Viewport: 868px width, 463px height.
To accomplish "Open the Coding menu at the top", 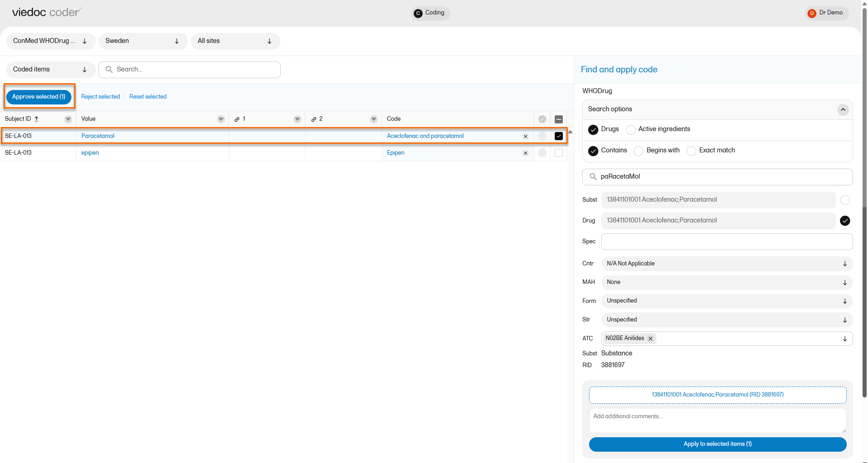I will point(430,13).
